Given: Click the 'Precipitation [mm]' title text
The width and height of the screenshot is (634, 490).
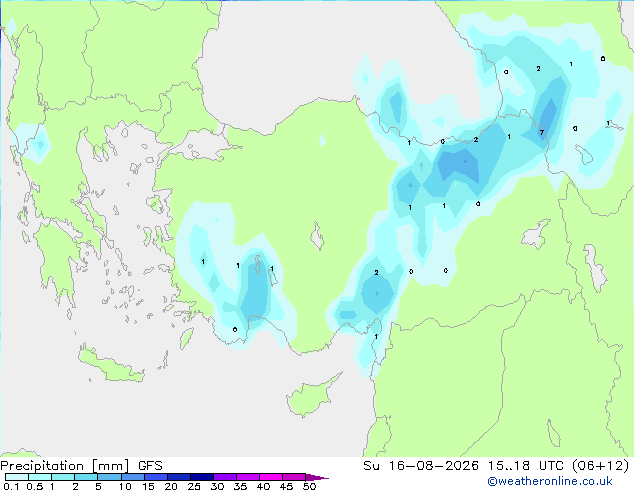Looking at the screenshot, I should pyautogui.click(x=65, y=466).
